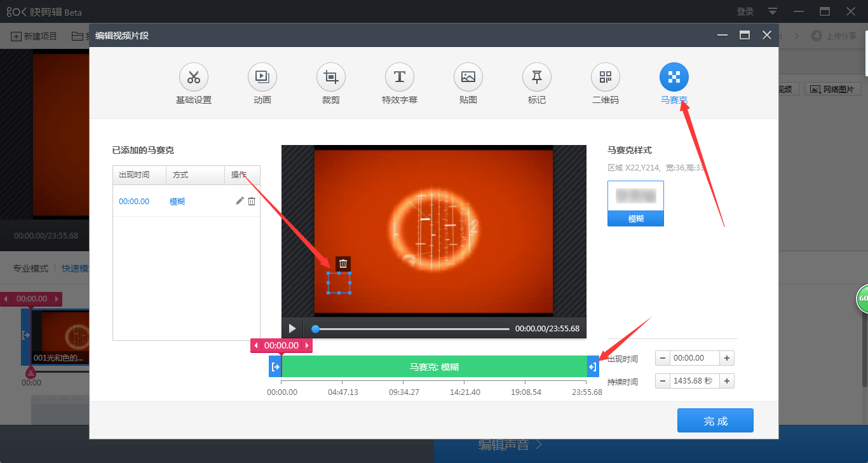The image size is (868, 463).
Task: Select the 二维码 QR code tool
Action: point(606,78)
